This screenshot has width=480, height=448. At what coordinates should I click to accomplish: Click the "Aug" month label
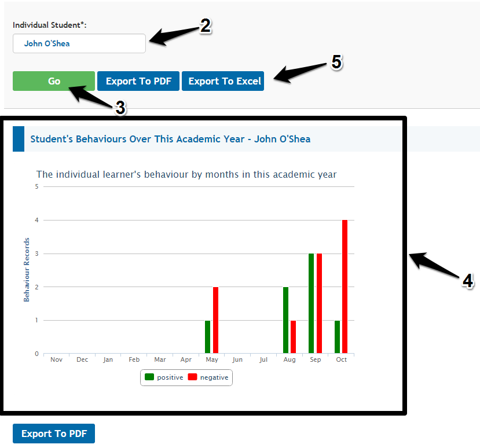(x=290, y=359)
